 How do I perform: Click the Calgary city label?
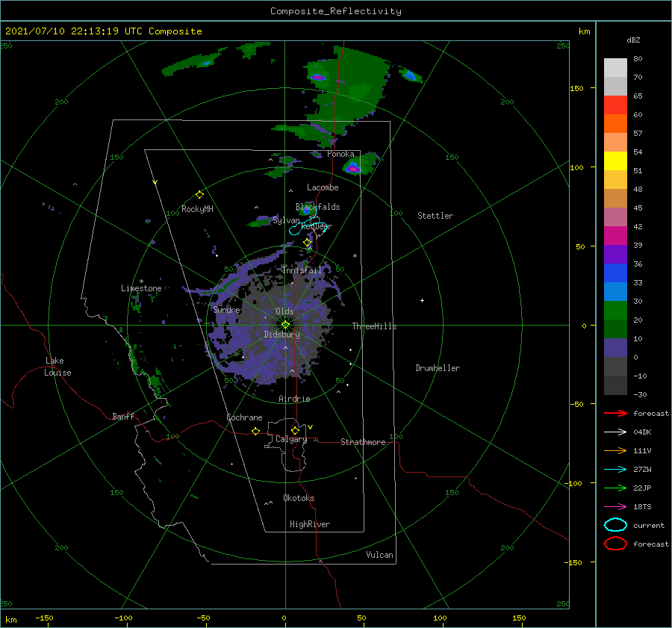(291, 439)
